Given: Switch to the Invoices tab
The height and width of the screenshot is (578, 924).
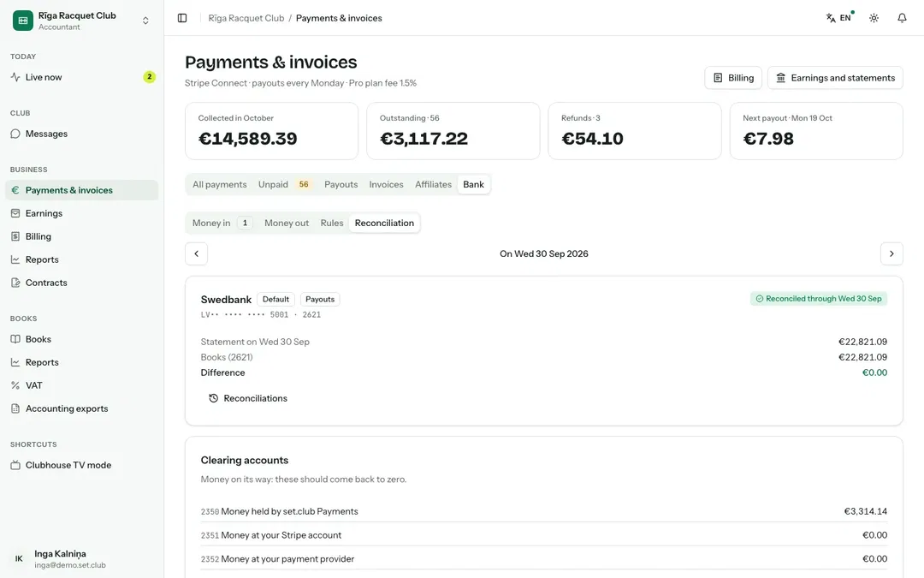Looking at the screenshot, I should pos(386,185).
